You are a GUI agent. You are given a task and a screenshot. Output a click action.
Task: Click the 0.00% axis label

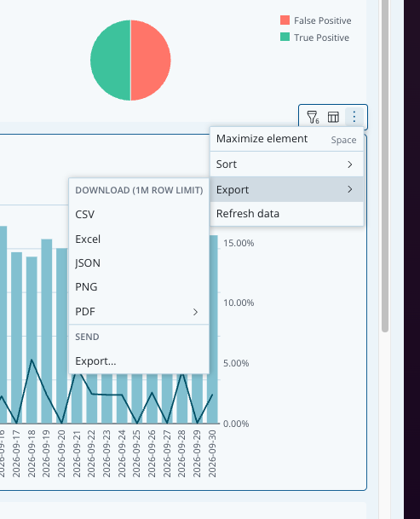click(x=236, y=424)
